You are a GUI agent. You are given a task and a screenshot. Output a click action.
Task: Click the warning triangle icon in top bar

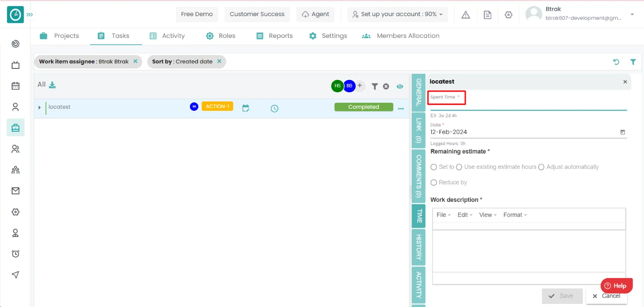tap(466, 15)
